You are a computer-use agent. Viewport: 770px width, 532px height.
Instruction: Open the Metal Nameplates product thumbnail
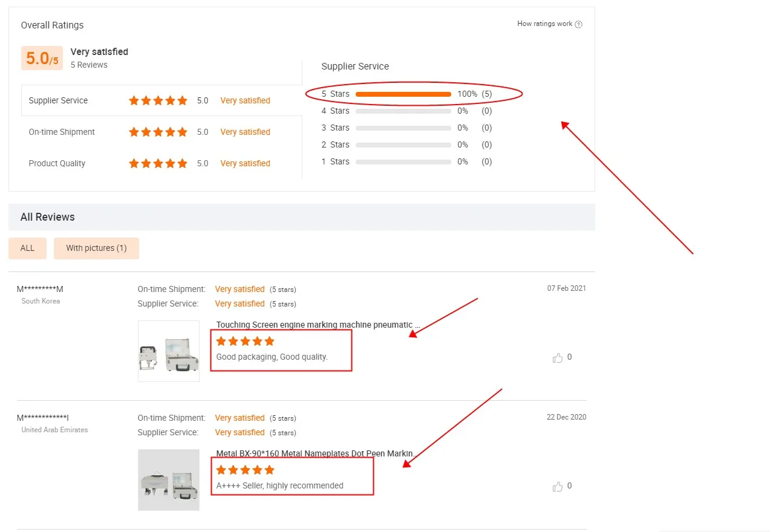pos(169,480)
